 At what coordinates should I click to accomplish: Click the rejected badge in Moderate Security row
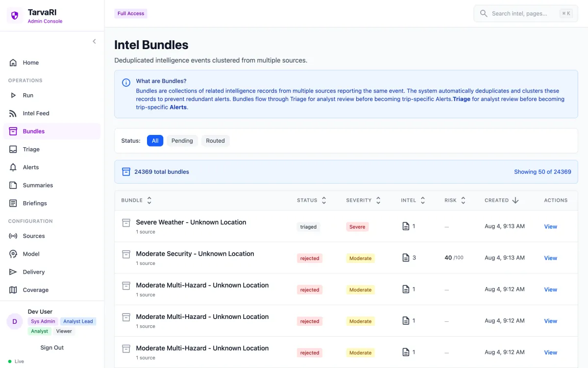coord(310,258)
